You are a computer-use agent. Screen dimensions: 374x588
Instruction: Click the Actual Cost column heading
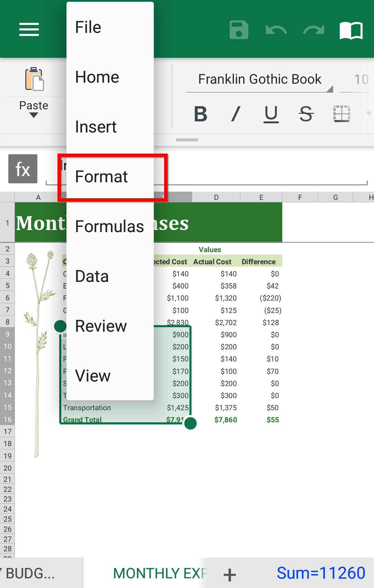pyautogui.click(x=212, y=261)
